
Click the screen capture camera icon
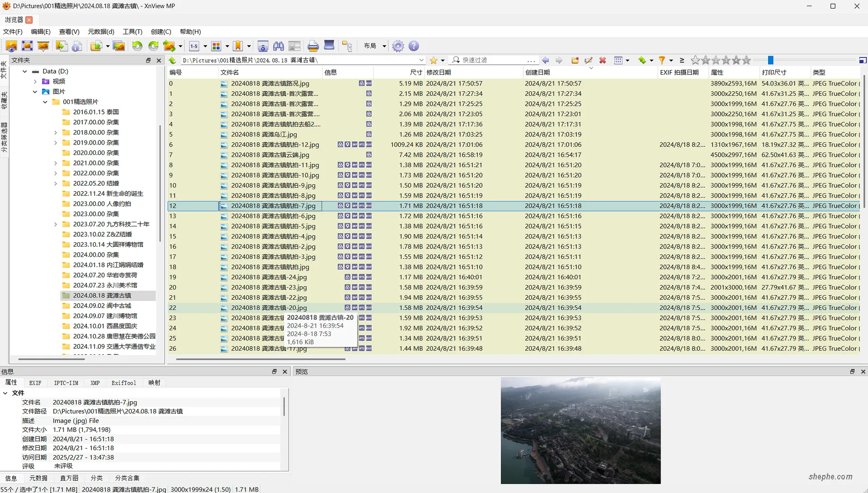(x=263, y=46)
